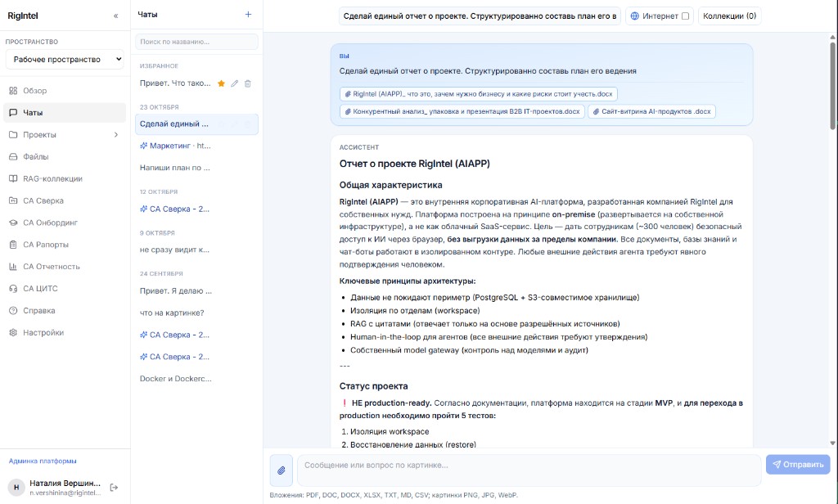Click the СА Рапорты clipboard icon
The width and height of the screenshot is (838, 504).
tap(13, 245)
